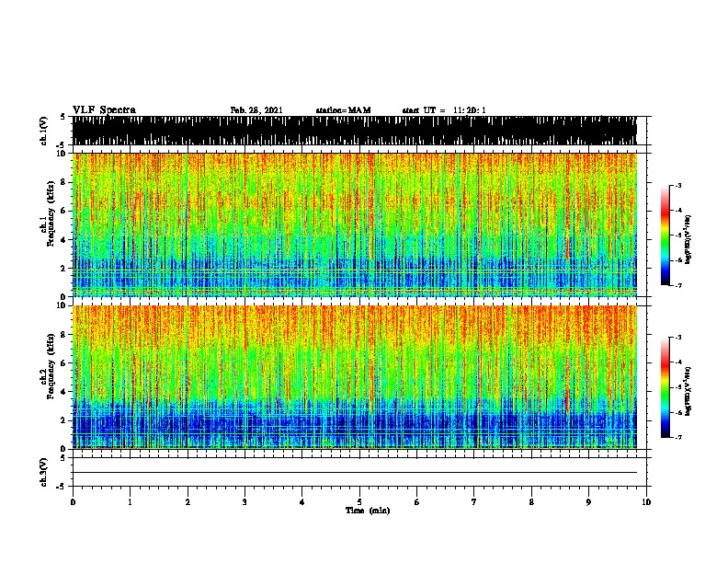The width and height of the screenshot is (728, 563).
Task: Click the ch.1 spectrogram color scale bar
Action: tap(665, 236)
